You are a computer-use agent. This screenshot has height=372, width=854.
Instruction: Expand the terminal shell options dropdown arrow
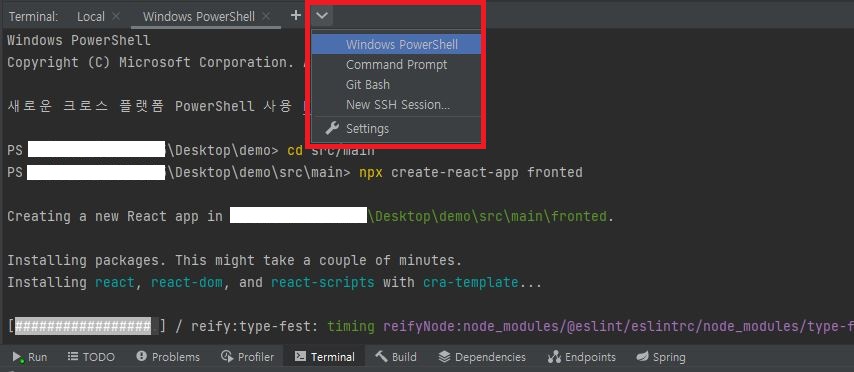[x=322, y=16]
